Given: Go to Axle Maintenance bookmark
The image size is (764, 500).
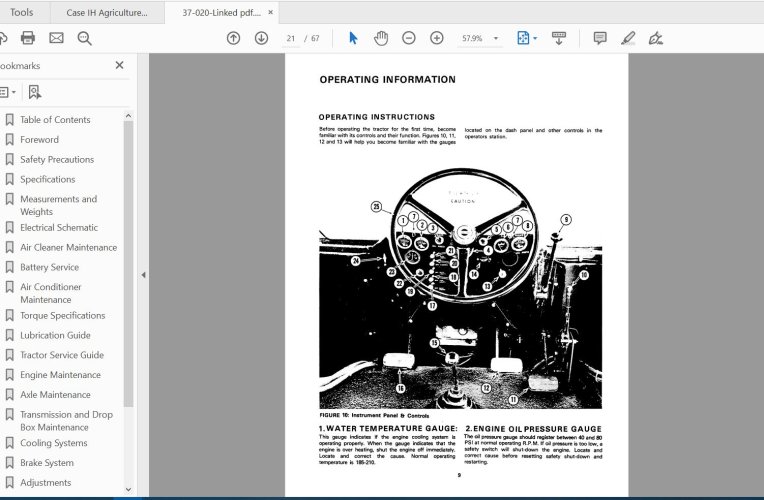Looking at the screenshot, I should point(55,395).
